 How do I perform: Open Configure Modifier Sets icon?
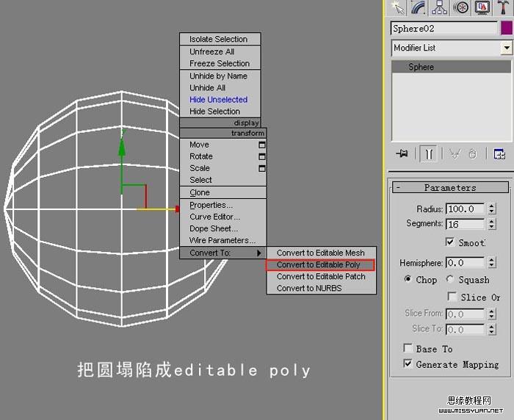(499, 153)
